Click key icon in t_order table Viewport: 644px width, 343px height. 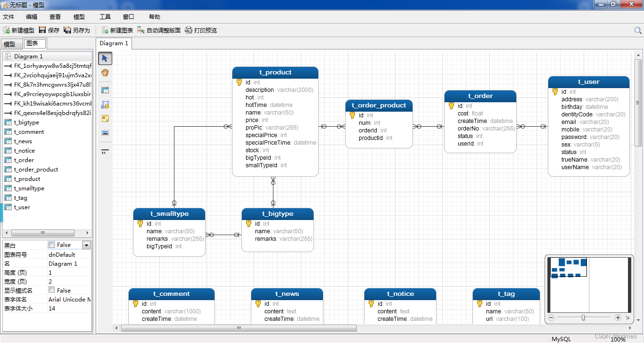click(451, 106)
